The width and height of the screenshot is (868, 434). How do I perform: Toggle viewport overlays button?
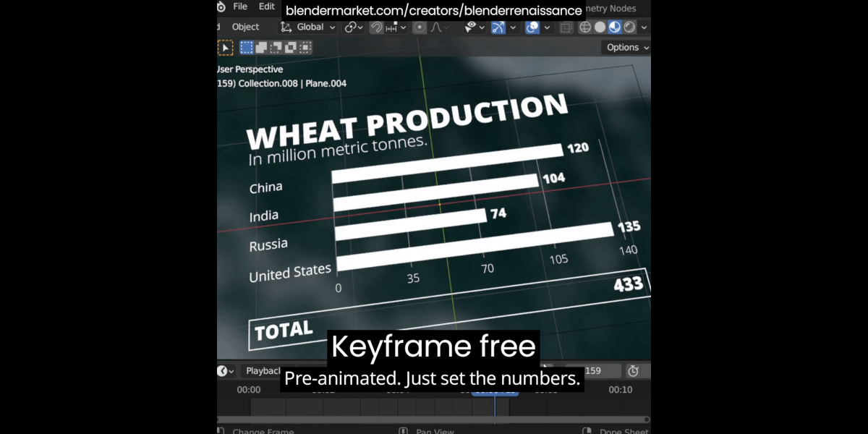click(x=532, y=27)
